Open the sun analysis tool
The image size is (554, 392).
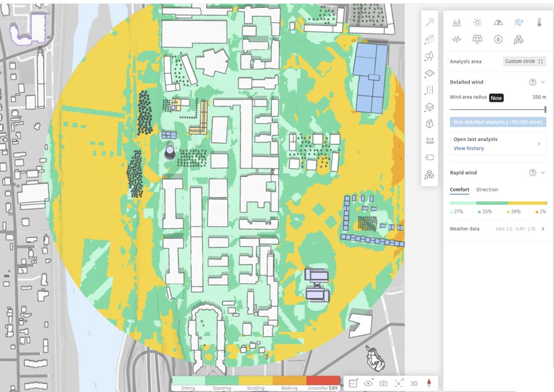coord(477,22)
